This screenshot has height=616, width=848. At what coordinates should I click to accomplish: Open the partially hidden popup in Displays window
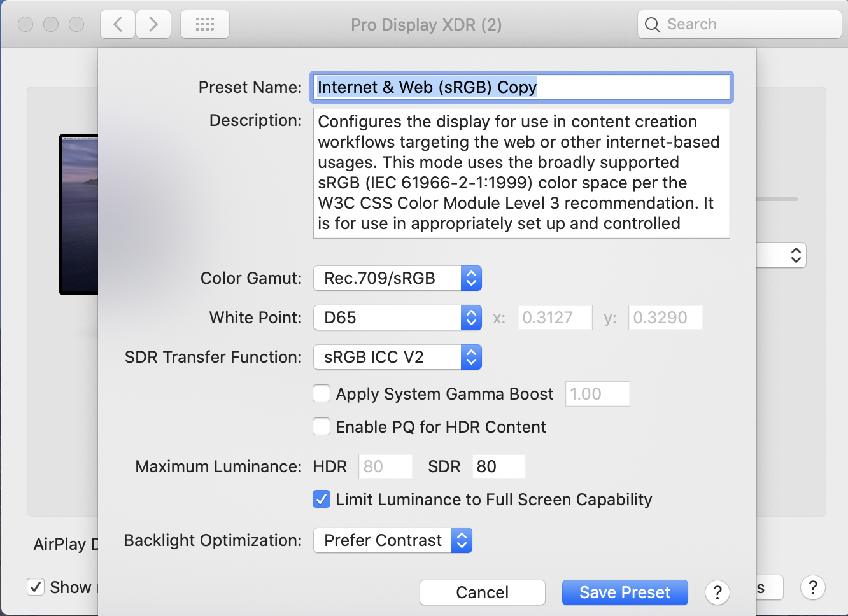point(781,255)
